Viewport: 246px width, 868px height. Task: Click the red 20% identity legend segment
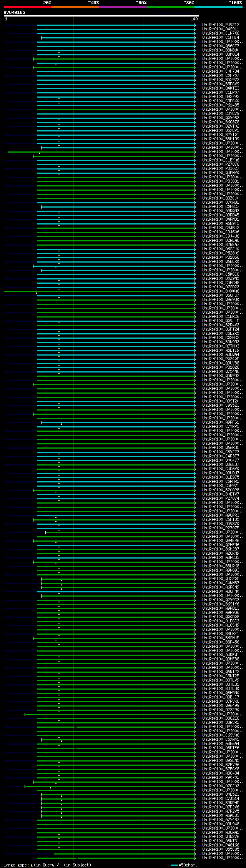click(27, 7)
